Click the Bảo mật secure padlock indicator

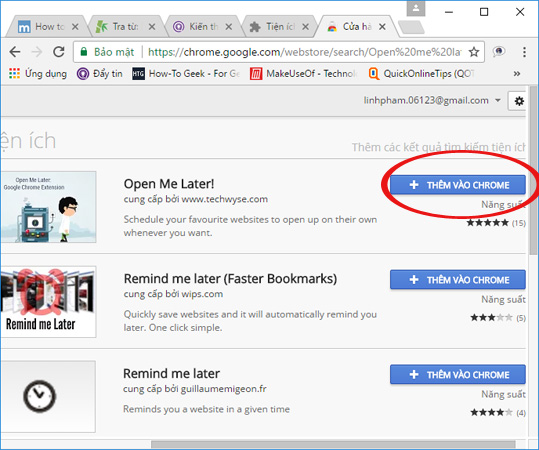(x=107, y=52)
